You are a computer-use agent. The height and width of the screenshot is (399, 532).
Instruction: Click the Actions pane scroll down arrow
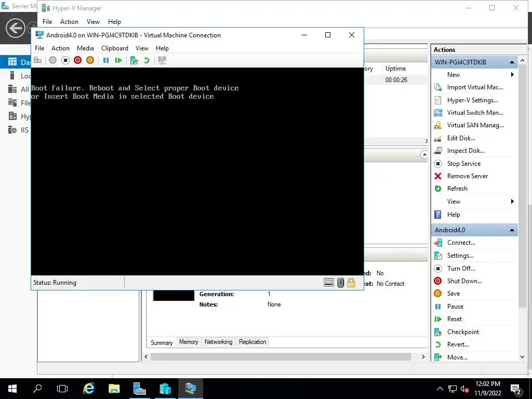(522, 356)
